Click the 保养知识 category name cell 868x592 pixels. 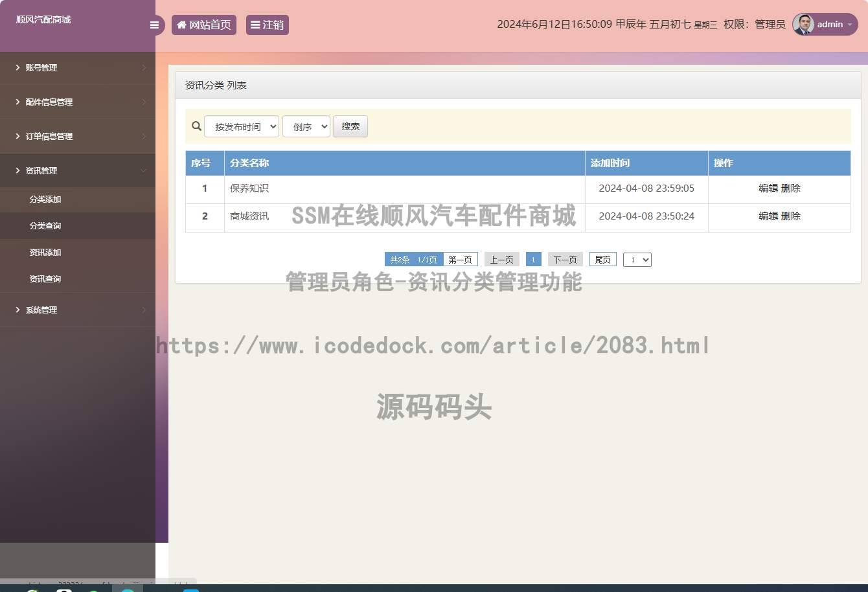point(405,188)
